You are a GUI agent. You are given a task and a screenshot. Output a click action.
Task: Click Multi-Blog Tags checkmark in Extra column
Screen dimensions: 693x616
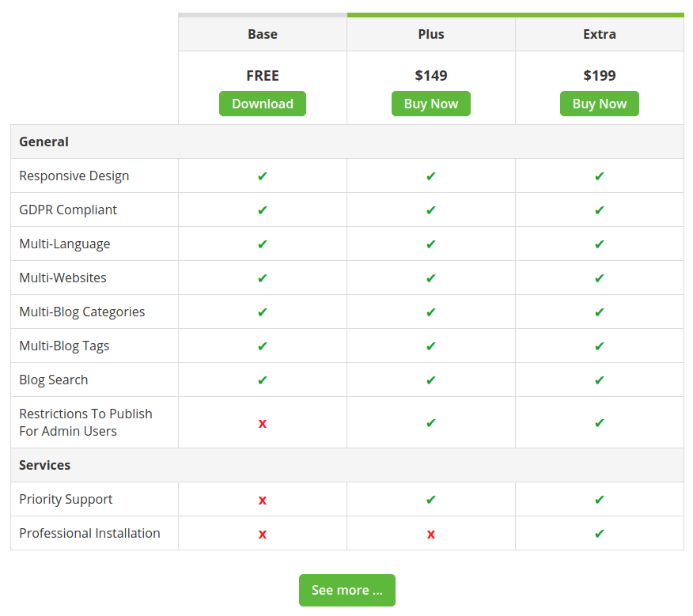(x=600, y=346)
